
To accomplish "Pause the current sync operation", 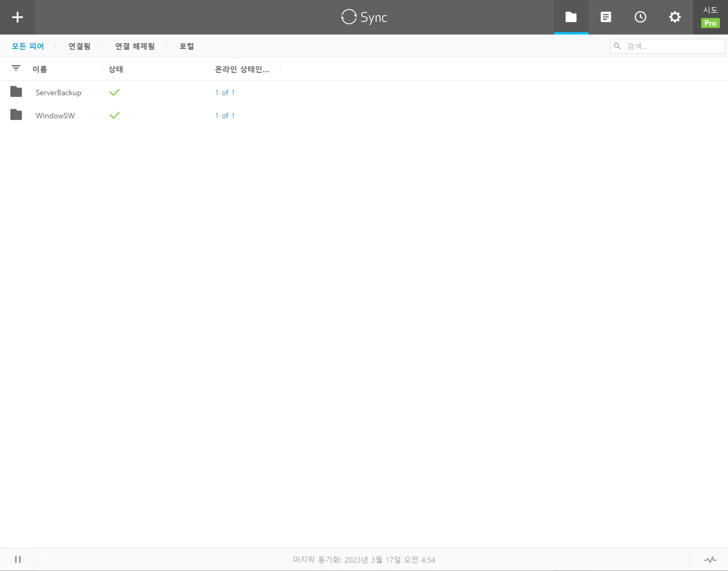I will pyautogui.click(x=18, y=559).
